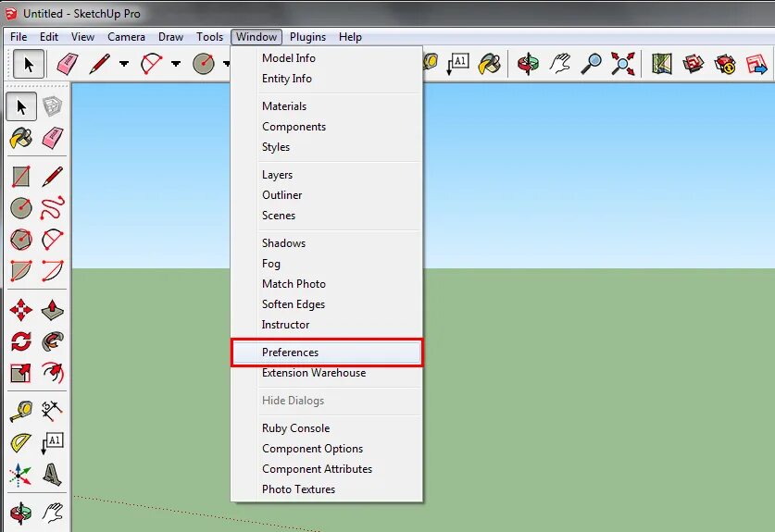Open the Add Location map icon
The image size is (775, 532).
tap(662, 64)
